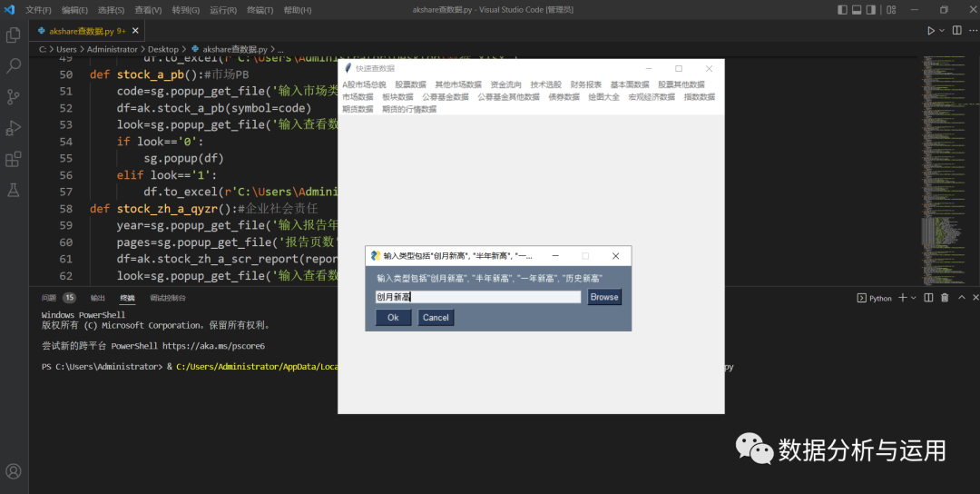Open the 运行(R) menu
The width and height of the screenshot is (980, 494).
[223, 10]
